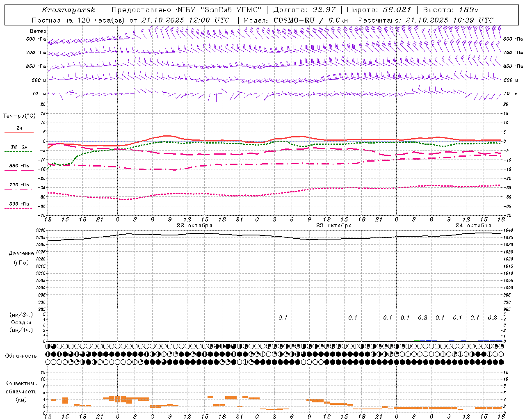Click the (гПа) pressure unit label

coord(21,263)
